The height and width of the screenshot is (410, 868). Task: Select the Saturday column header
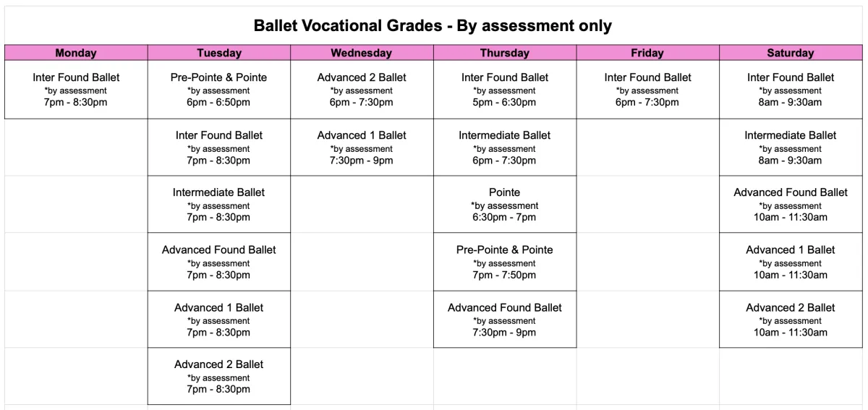click(x=791, y=53)
